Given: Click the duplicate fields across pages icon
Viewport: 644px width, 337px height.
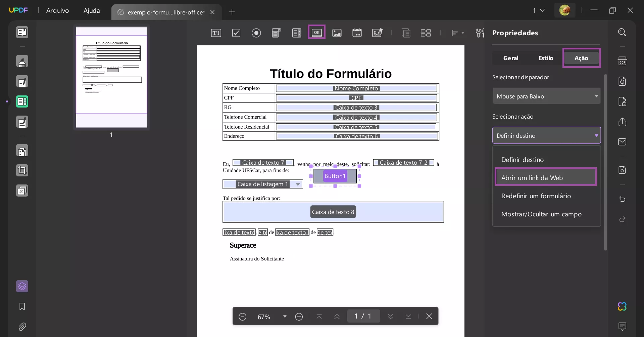Looking at the screenshot, I should click(x=406, y=33).
